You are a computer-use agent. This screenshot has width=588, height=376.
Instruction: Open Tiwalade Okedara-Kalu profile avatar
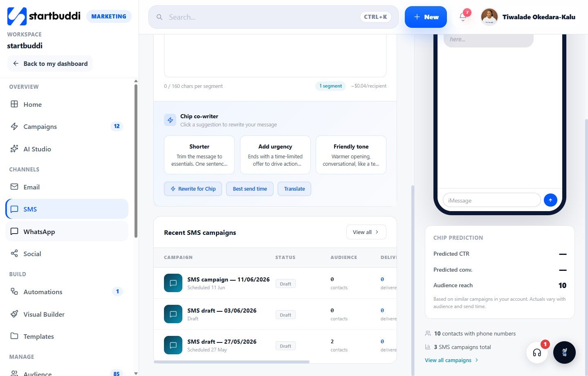pyautogui.click(x=489, y=17)
